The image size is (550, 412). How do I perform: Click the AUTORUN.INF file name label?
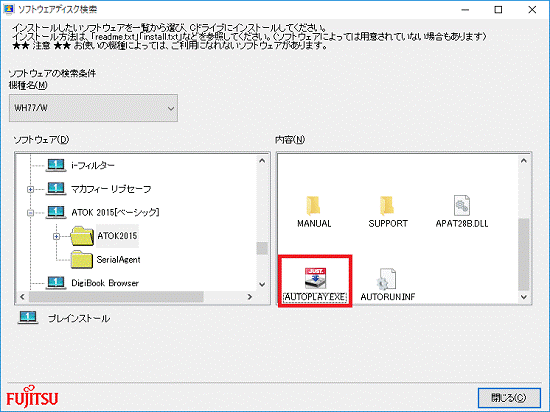point(388,297)
